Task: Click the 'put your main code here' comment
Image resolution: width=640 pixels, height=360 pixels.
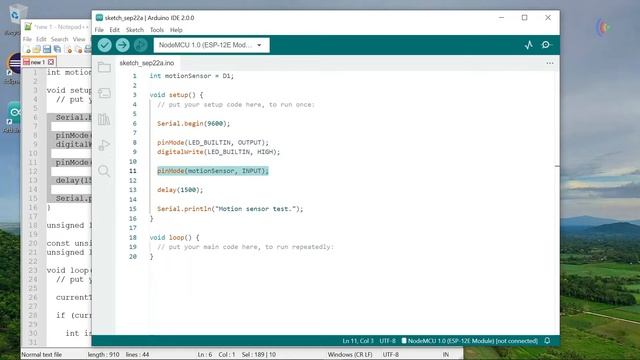Action: [x=245, y=247]
